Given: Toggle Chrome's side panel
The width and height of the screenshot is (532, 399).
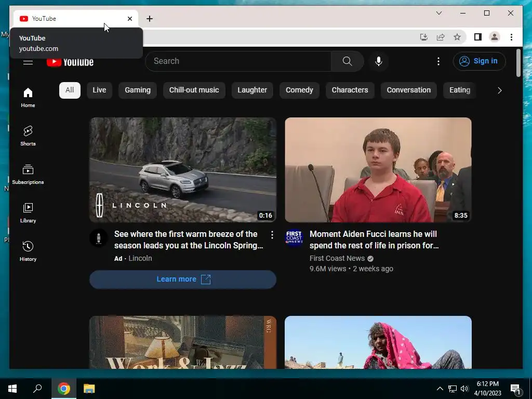Looking at the screenshot, I should click(x=478, y=37).
